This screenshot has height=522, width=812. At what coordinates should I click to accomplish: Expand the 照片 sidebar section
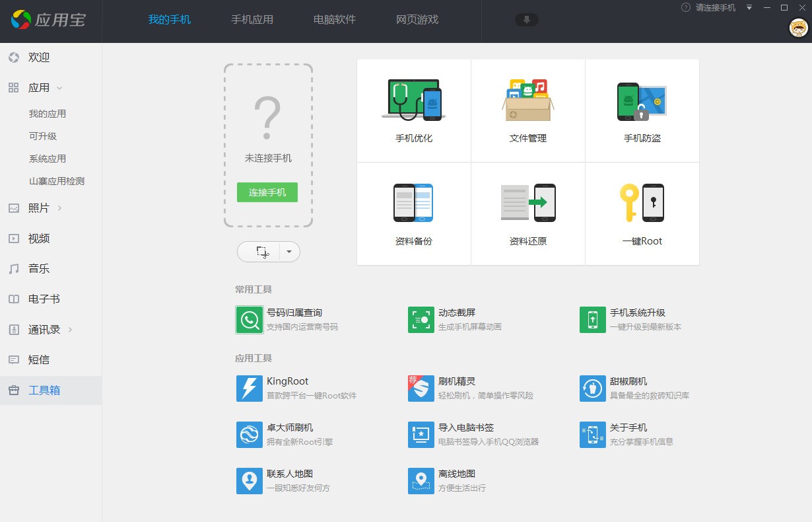coord(59,208)
